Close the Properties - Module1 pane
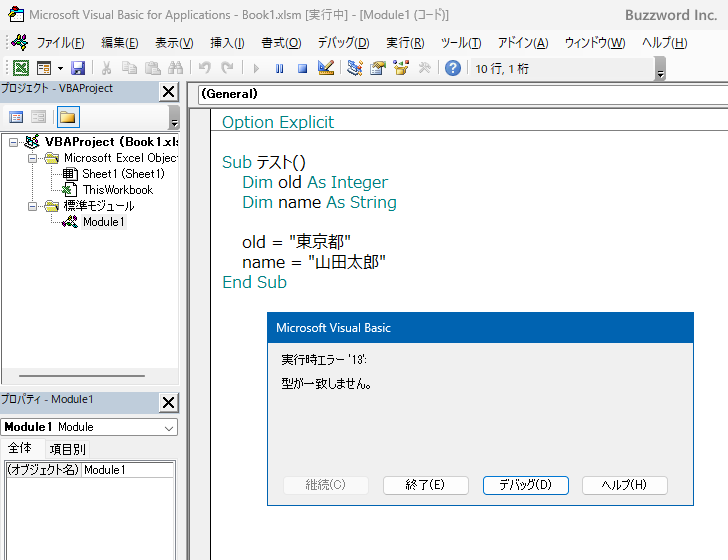Viewport: 728px width, 560px height. click(x=169, y=403)
